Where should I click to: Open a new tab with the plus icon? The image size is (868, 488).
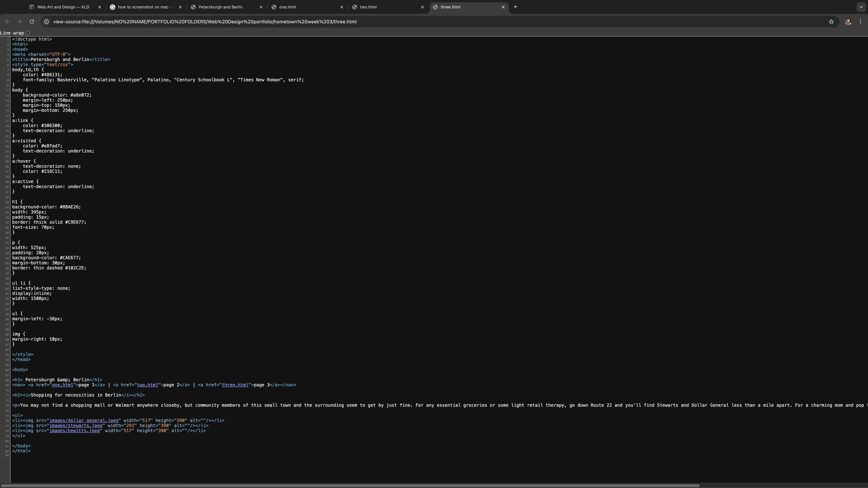(515, 7)
